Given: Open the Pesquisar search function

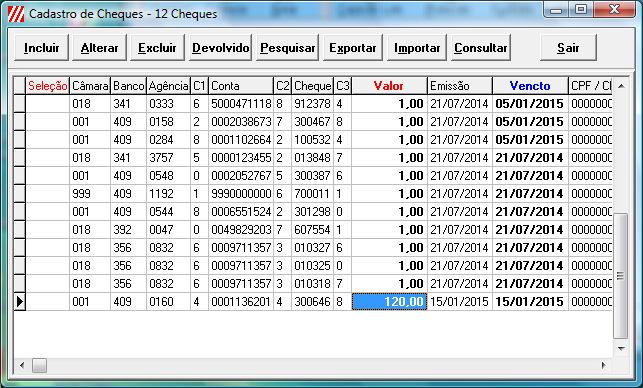Looking at the screenshot, I should pos(287,48).
